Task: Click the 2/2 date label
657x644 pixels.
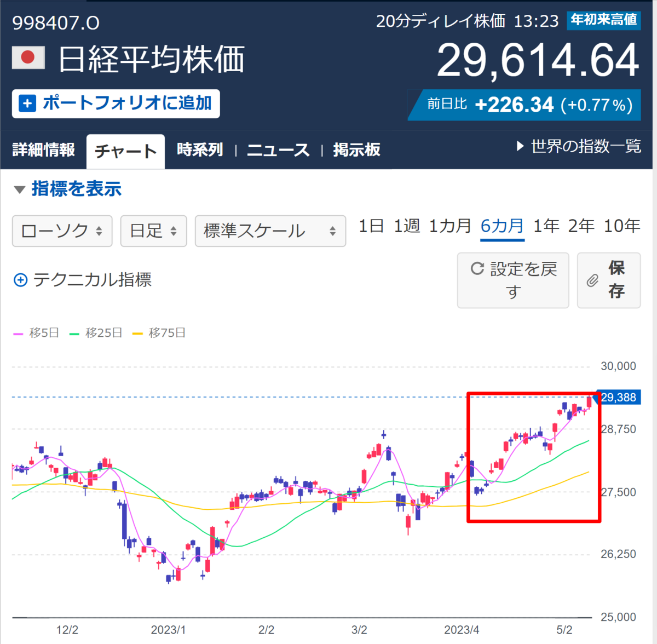Action: tap(266, 630)
